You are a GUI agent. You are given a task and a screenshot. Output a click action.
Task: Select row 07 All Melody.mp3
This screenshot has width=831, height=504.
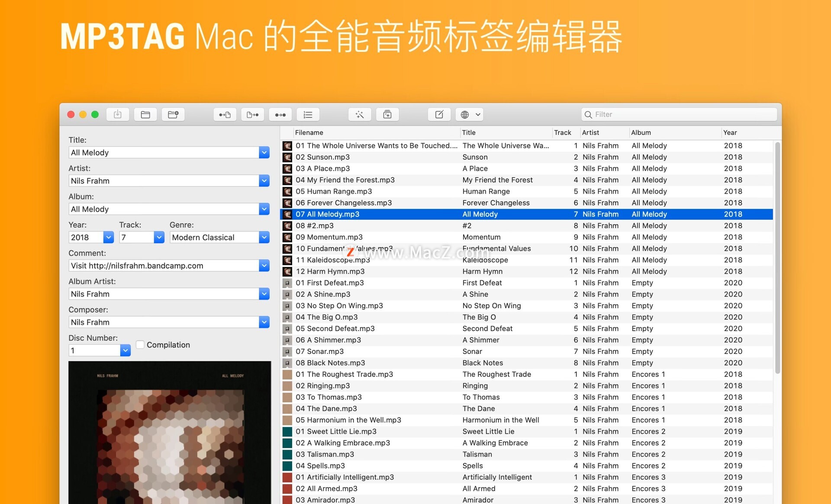point(527,214)
